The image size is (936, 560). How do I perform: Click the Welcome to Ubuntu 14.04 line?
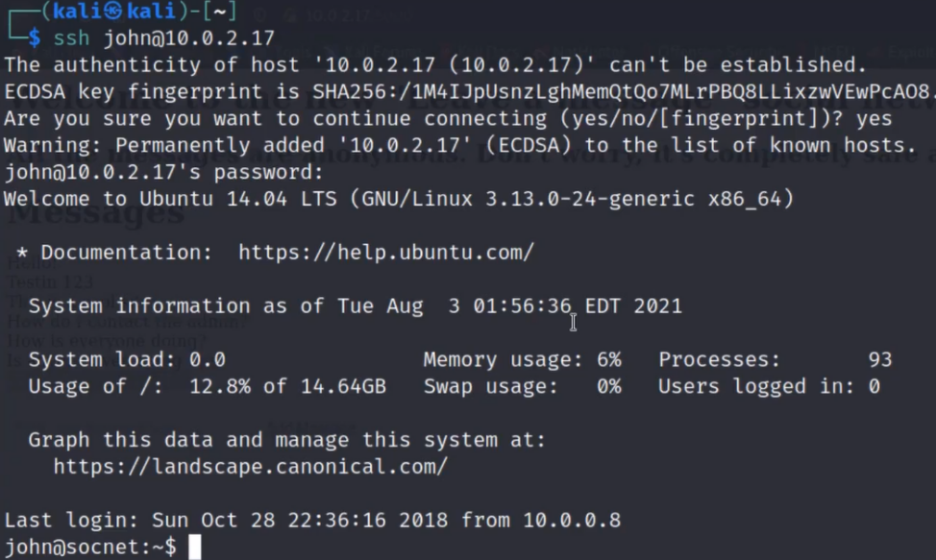pyautogui.click(x=399, y=200)
